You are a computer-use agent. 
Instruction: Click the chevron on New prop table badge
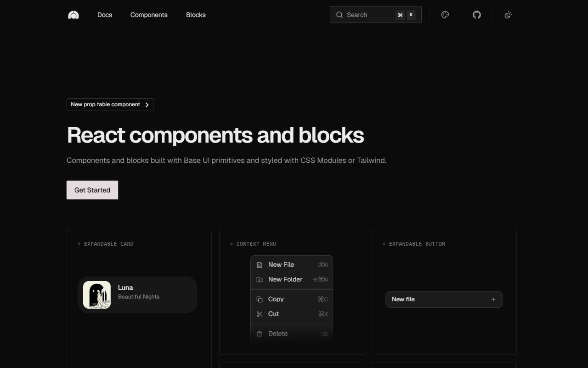[147, 105]
